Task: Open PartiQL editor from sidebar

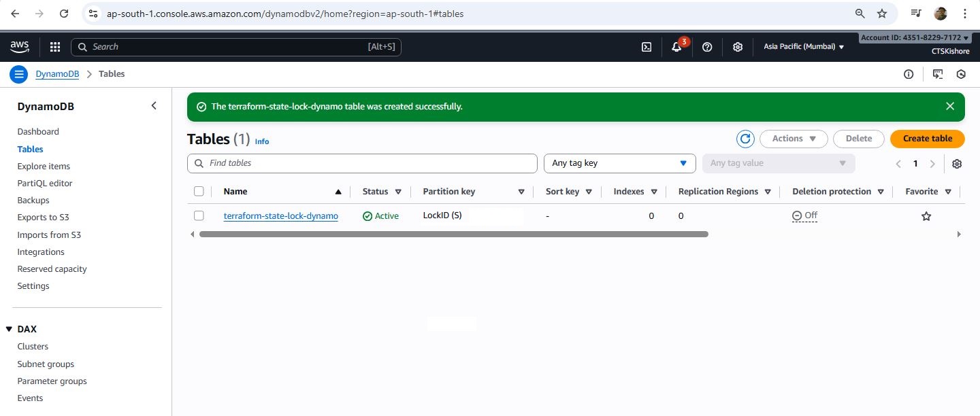Action: [x=45, y=184]
